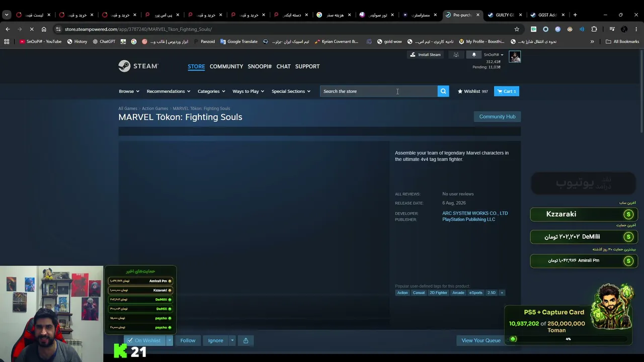
Task: Select the Arcade tag
Action: tap(458, 293)
